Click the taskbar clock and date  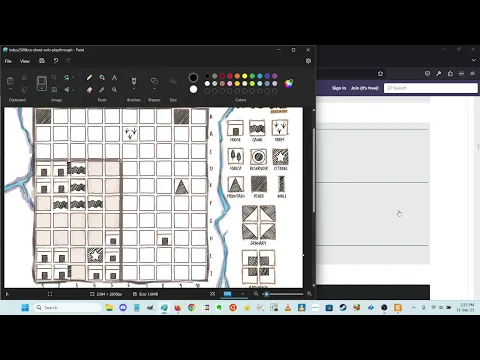pos(465,308)
